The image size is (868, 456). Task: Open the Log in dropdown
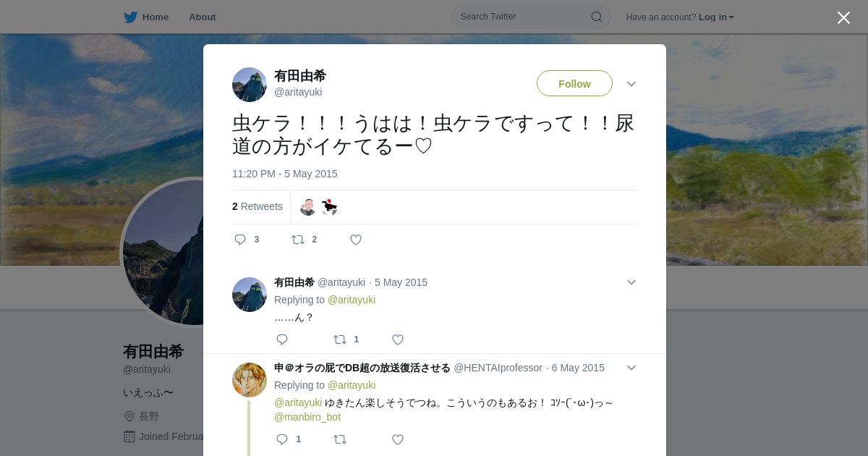coord(716,17)
